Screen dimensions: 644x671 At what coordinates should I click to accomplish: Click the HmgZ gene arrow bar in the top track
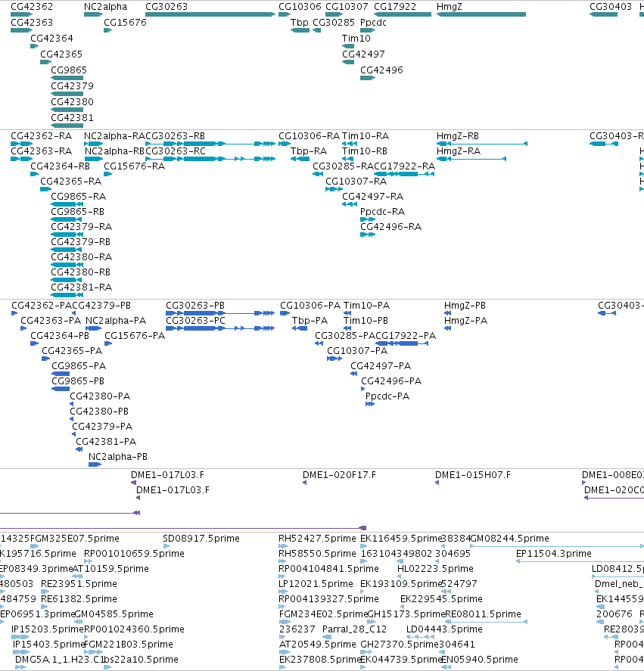pos(481,14)
